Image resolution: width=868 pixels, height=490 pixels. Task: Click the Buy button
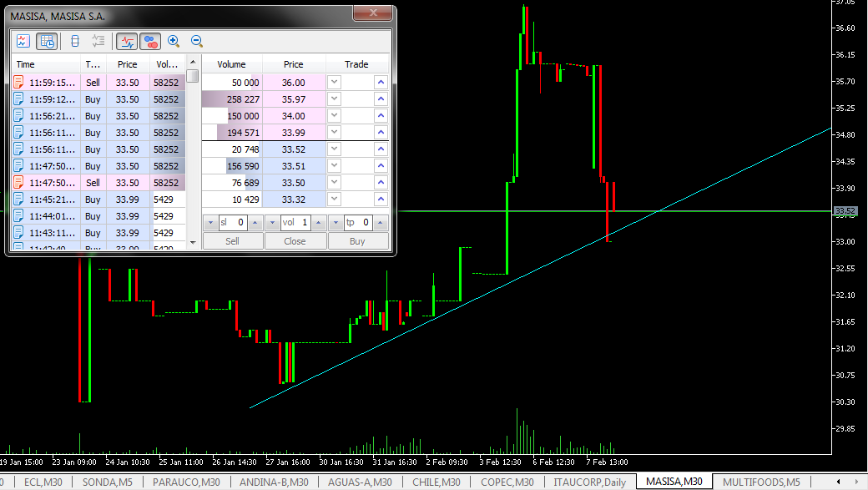click(357, 241)
